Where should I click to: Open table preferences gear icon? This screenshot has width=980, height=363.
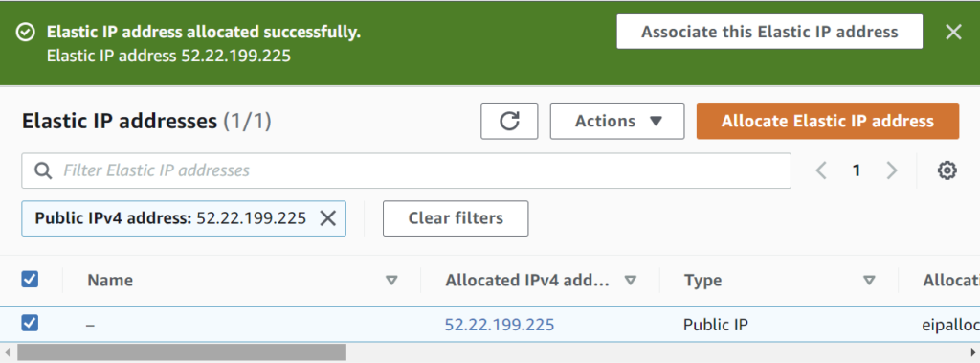[947, 170]
